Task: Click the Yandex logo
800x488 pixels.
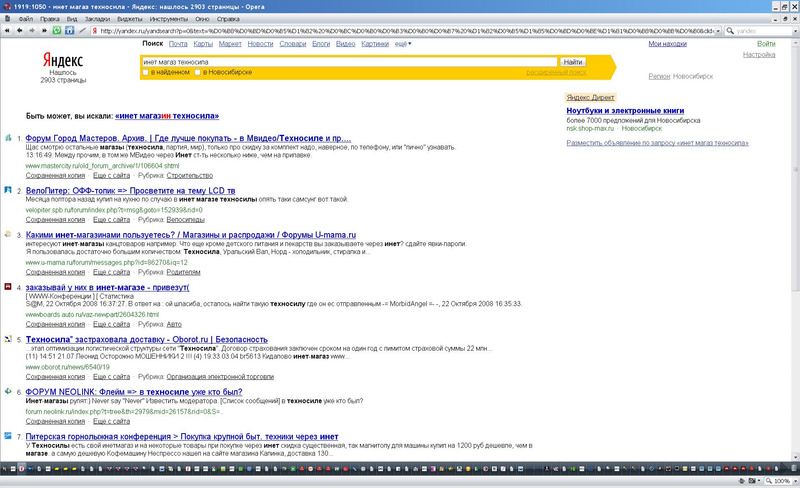Action: coord(63,60)
